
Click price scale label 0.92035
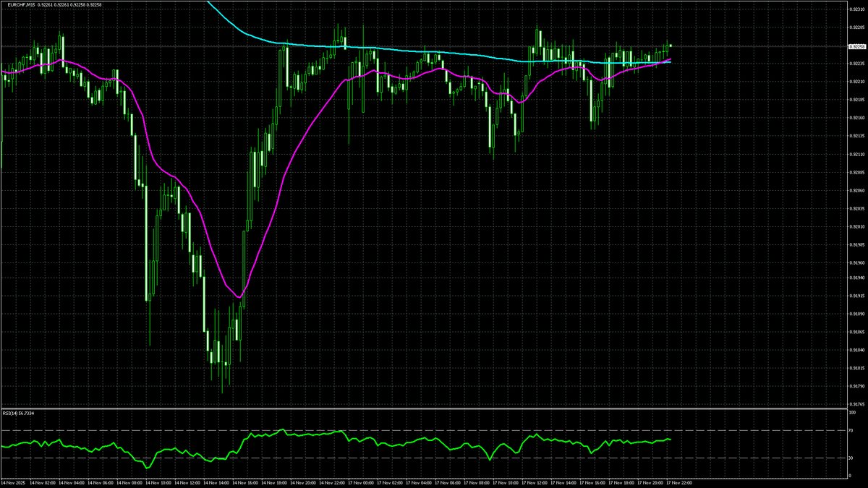(x=857, y=208)
